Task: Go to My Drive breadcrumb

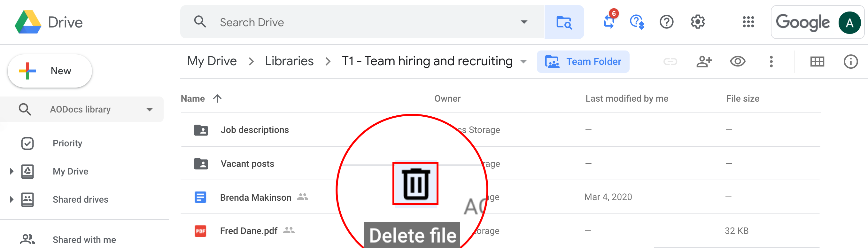Action: click(212, 61)
